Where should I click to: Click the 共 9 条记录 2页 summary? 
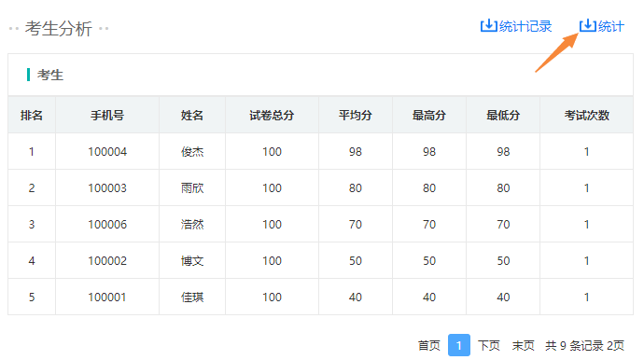[584, 346]
